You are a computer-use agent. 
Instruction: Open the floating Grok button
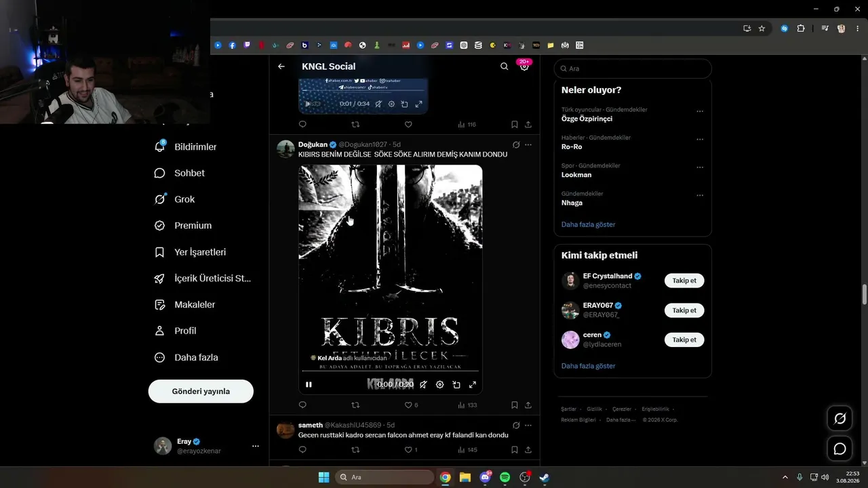pyautogui.click(x=840, y=419)
